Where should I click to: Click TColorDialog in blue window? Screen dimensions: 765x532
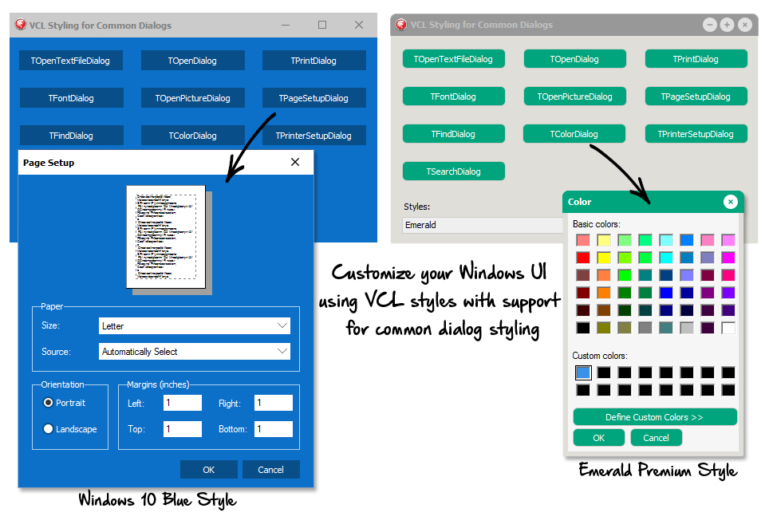[193, 136]
